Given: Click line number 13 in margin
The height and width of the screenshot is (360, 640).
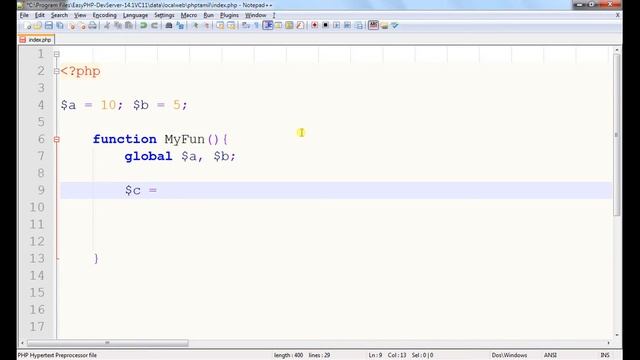Looking at the screenshot, I should [x=37, y=258].
